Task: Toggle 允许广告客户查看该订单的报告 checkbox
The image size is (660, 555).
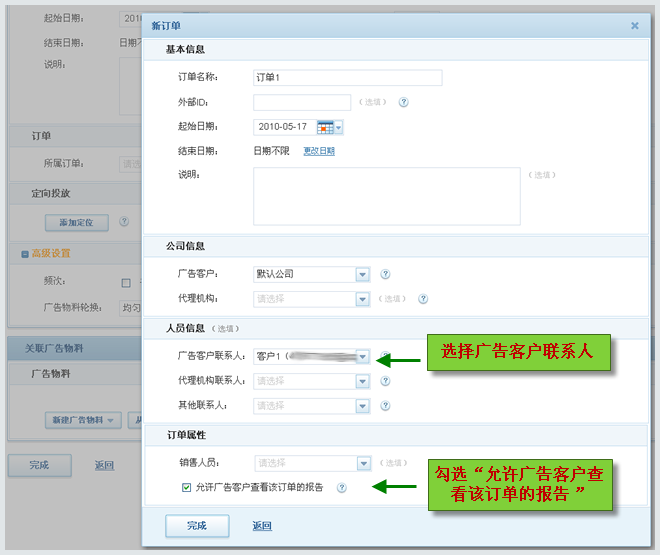Action: point(186,487)
